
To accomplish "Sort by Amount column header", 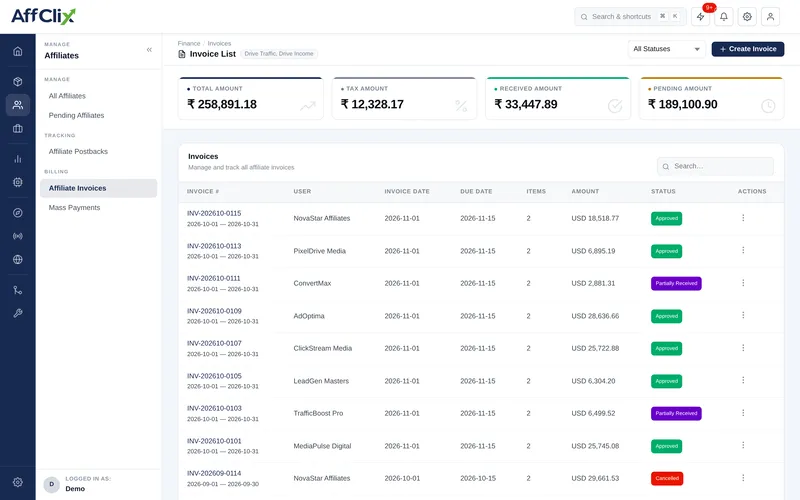I will [x=585, y=191].
